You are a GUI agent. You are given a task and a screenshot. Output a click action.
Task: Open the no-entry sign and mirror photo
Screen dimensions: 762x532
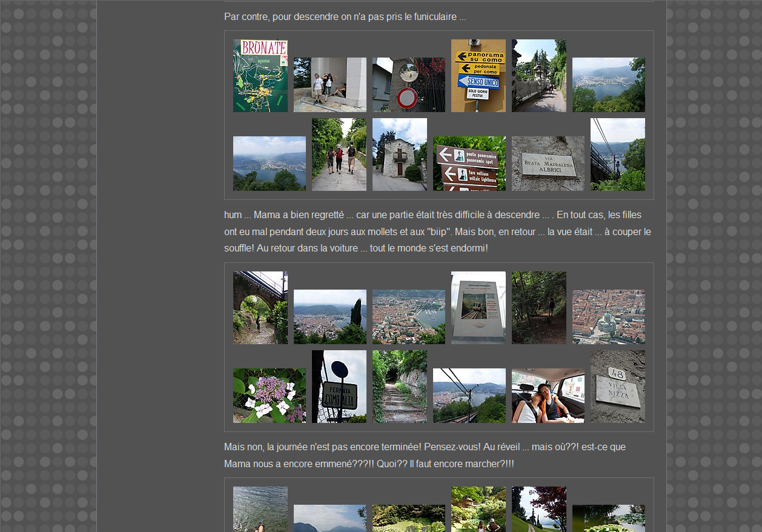pos(408,85)
